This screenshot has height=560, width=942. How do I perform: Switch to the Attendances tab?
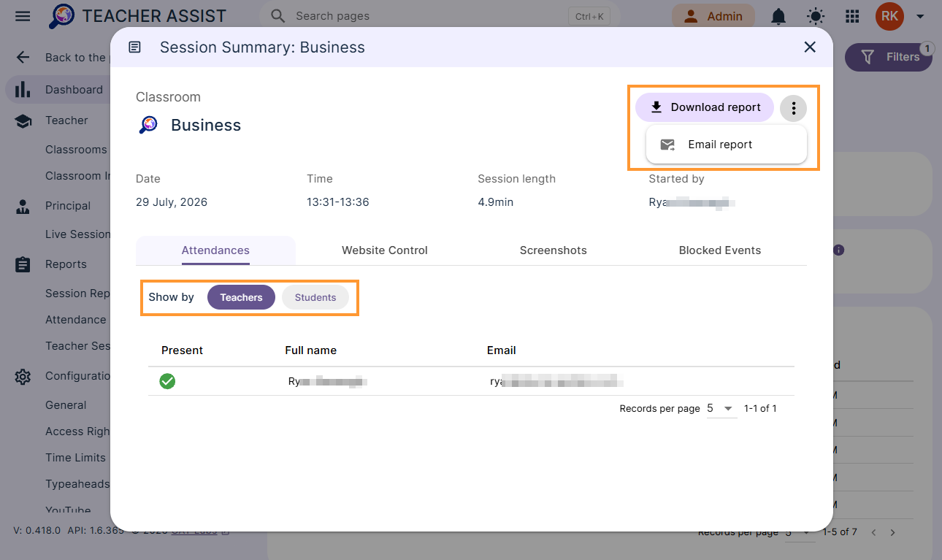coord(215,250)
